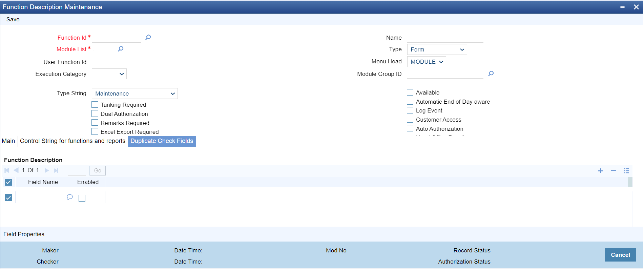Toggle select-all checkbox in table header
Image resolution: width=644 pixels, height=270 pixels.
8,182
